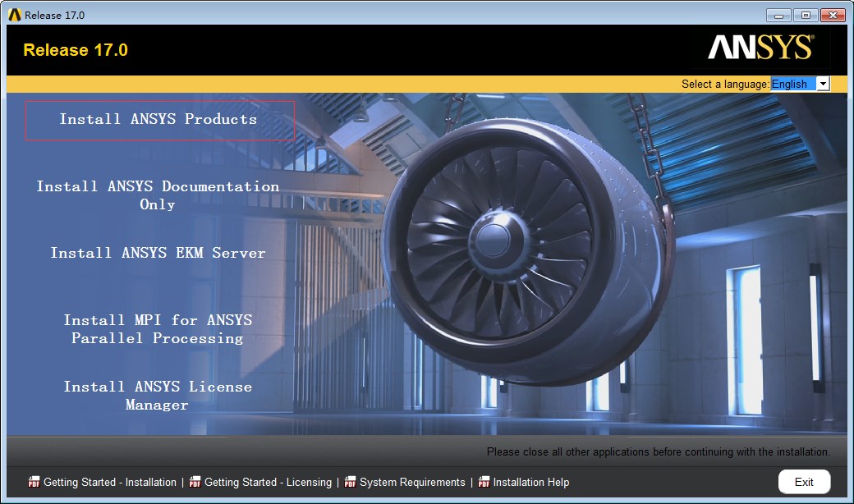Click the PDF icon beside Getting Started - Licensing
Screen dimensions: 854x504
point(195,482)
